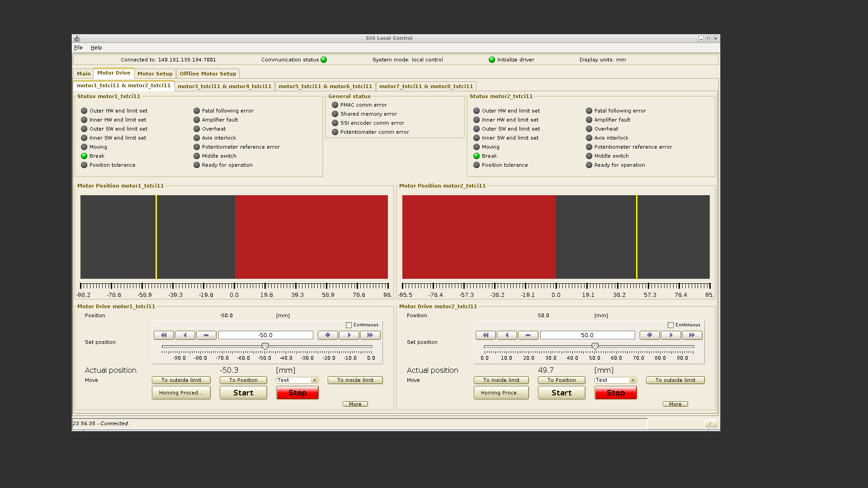Viewport: 868px width, 488px height.
Task: Click motor1 Moving status LED
Action: (84, 147)
